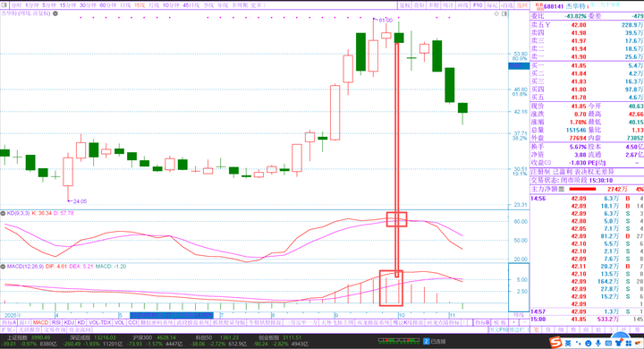This screenshot has height=349, width=644.
Task: Select the VOL-TDX indicator tab
Action: (100, 323)
